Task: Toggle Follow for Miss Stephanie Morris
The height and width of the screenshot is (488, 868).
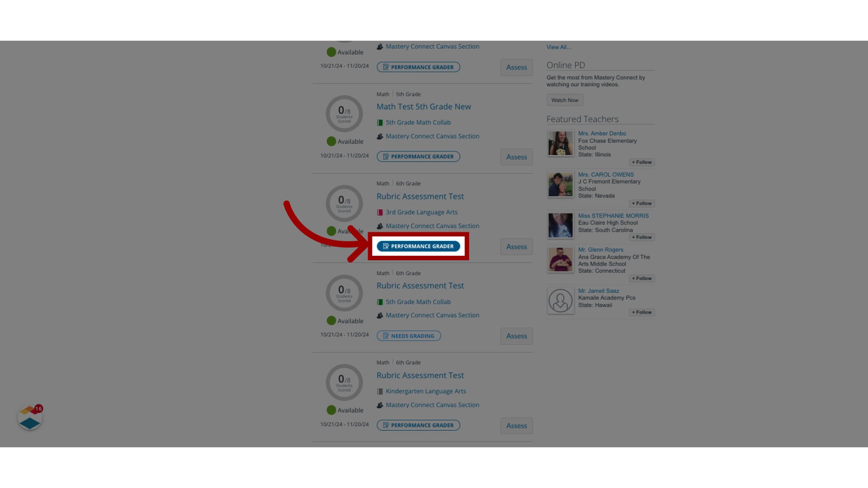Action: (642, 237)
